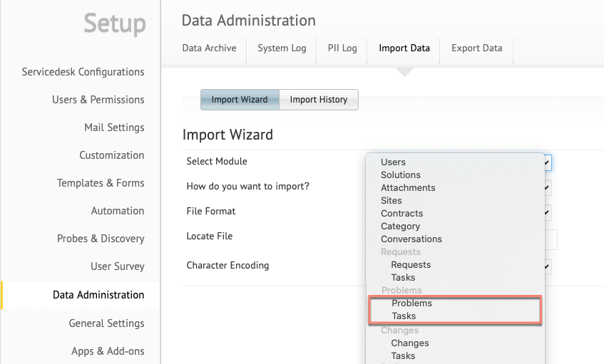
Task: Open Mail Settings from the sidebar
Action: pos(114,128)
